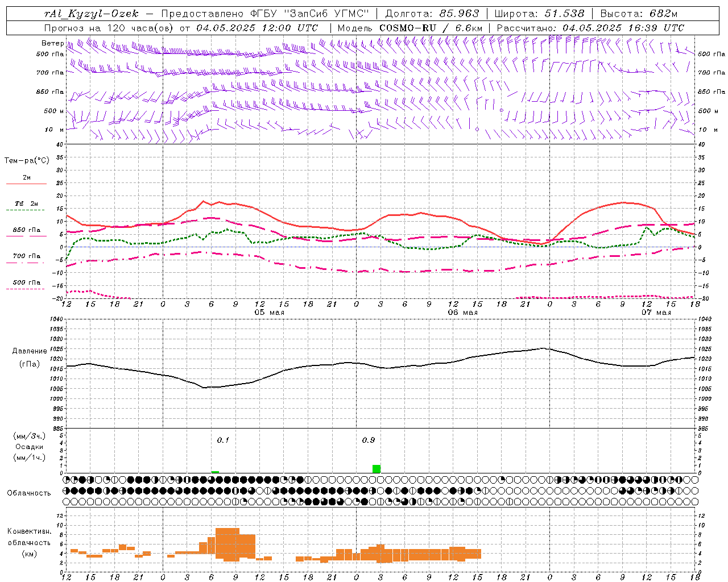Select the Давление pressure panel label
This screenshot has width=728, height=582.
28,351
